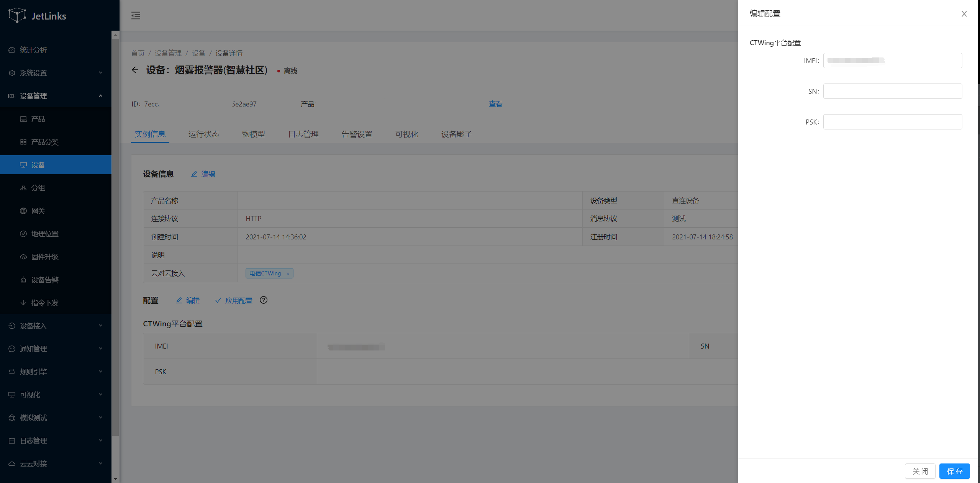Click the 可视化 monitor icon in sidebar
The width and height of the screenshot is (980, 483).
pyautogui.click(x=12, y=395)
